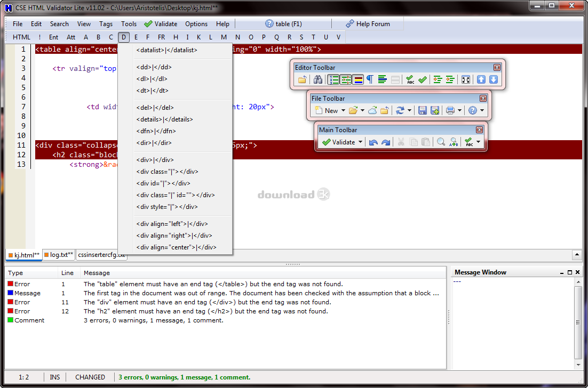Toggle colored line highlighting in Editor Toolbar

(357, 79)
